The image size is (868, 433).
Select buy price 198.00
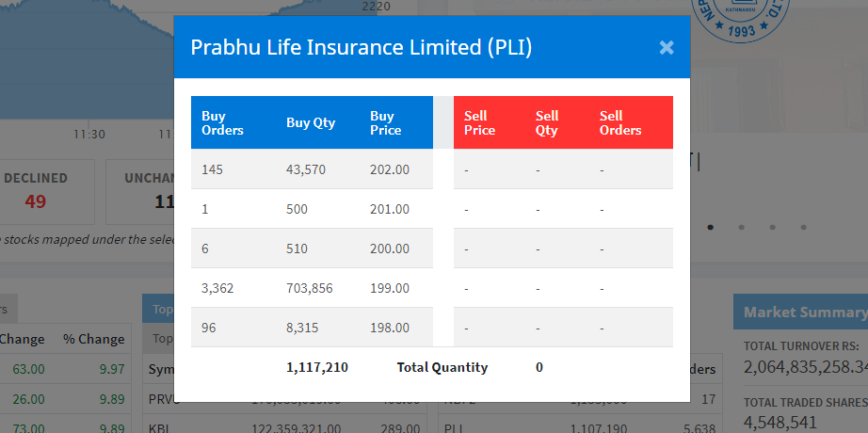[x=390, y=328]
